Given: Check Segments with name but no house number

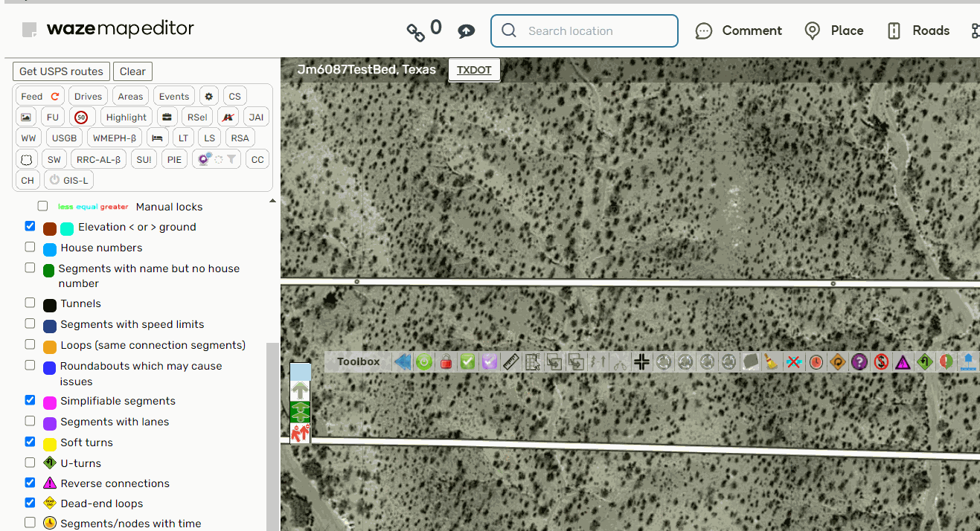Looking at the screenshot, I should click(x=30, y=268).
